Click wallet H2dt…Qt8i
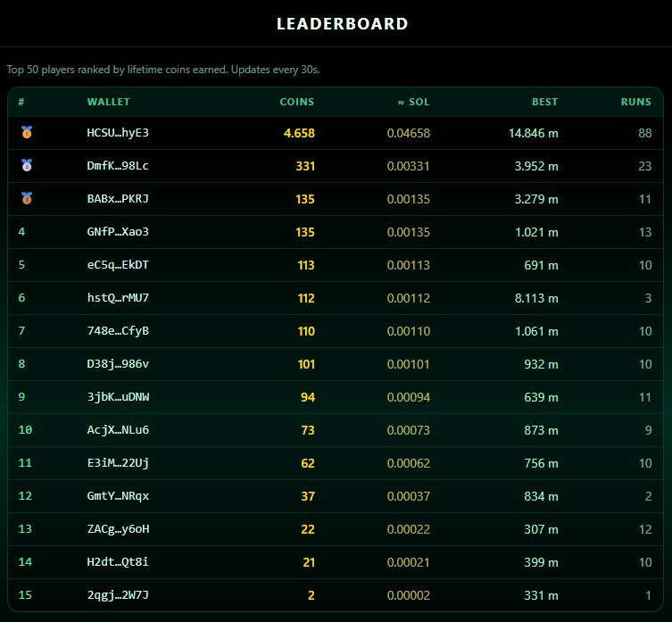Viewport: 672px width, 622px height. 118,562
